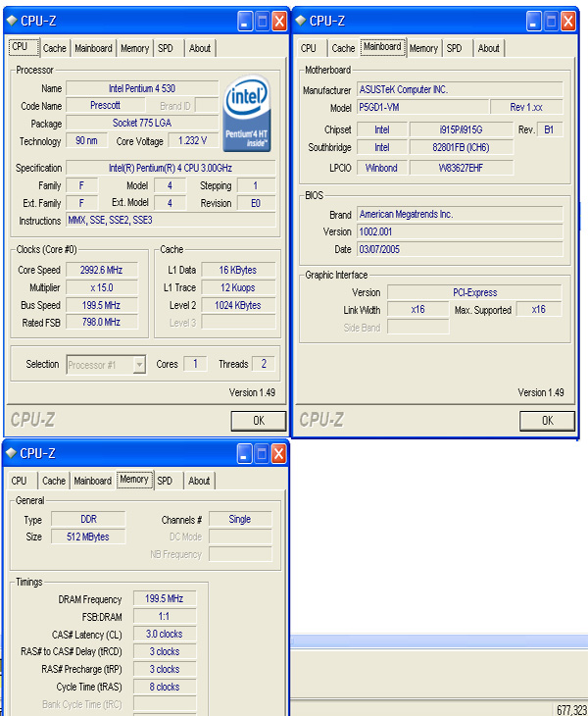
Task: Click OK in the CPU window
Action: (x=259, y=421)
